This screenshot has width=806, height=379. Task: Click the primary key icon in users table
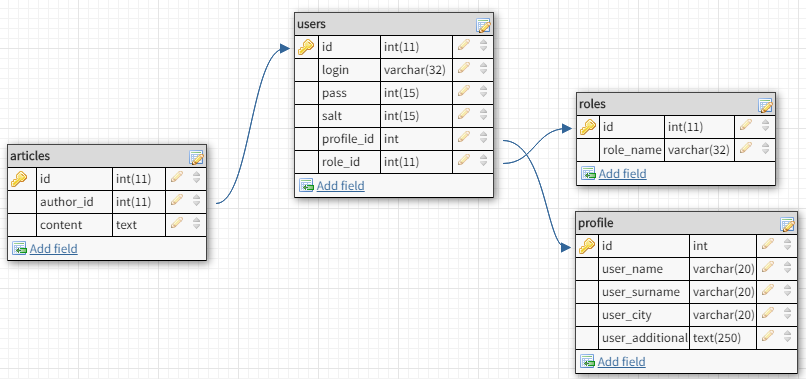(x=306, y=47)
